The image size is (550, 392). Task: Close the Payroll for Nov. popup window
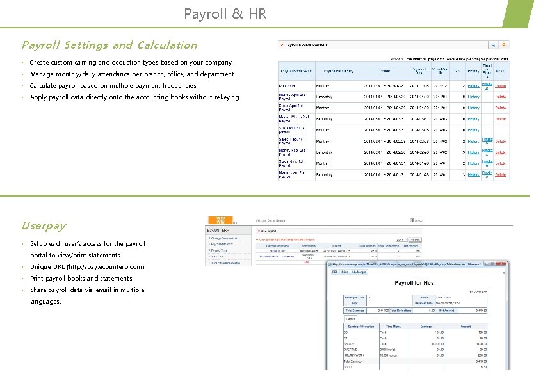click(x=502, y=263)
